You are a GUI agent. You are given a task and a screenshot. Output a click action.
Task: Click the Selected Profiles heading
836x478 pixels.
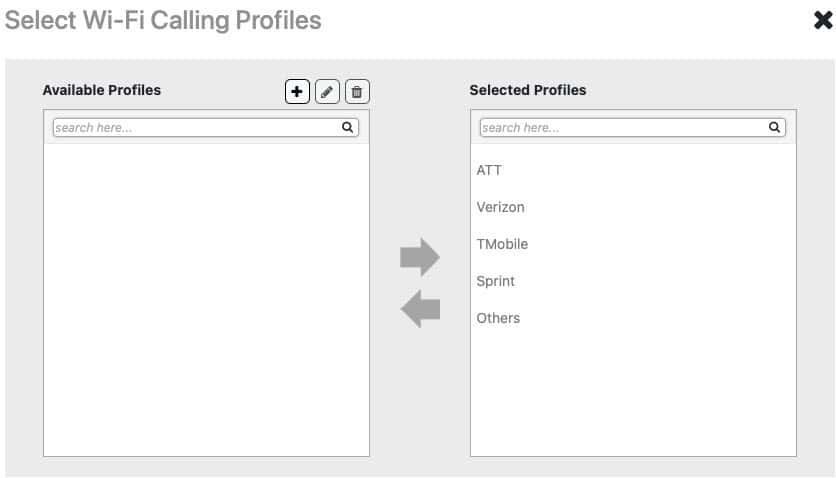[x=528, y=90]
